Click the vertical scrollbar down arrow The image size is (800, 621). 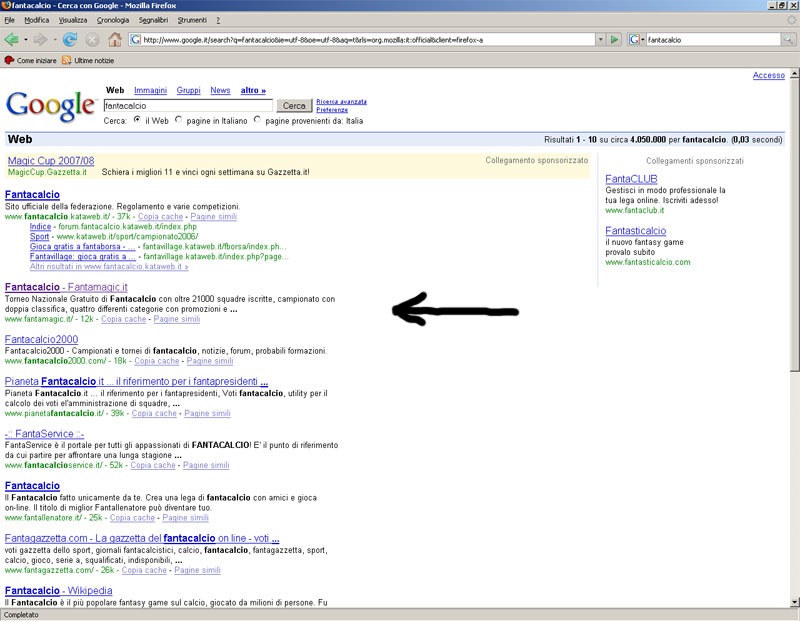[794, 602]
